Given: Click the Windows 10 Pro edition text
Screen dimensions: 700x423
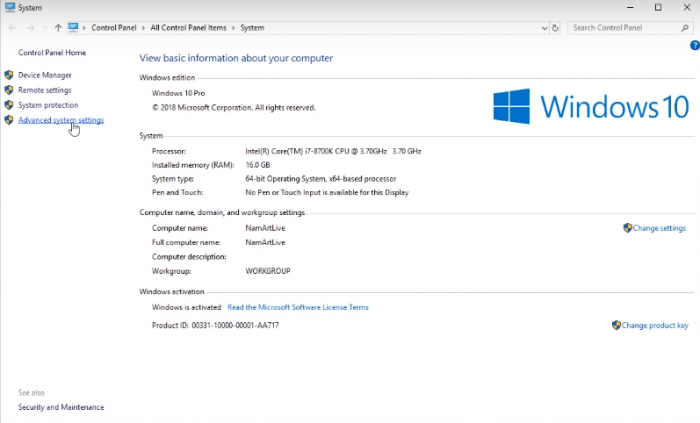Looking at the screenshot, I should click(179, 93).
